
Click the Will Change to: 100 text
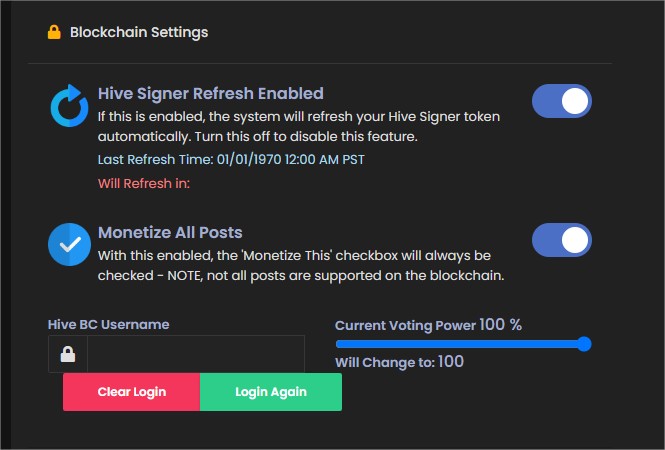[x=400, y=362]
